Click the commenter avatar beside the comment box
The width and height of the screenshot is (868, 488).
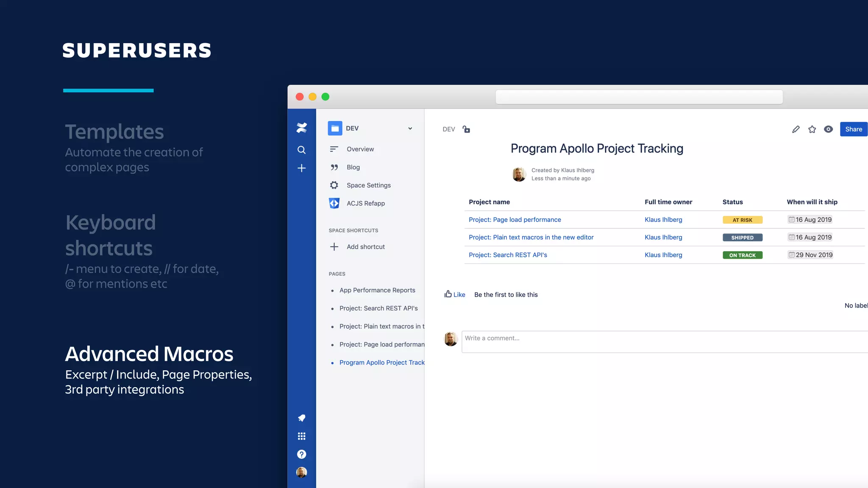tap(451, 339)
